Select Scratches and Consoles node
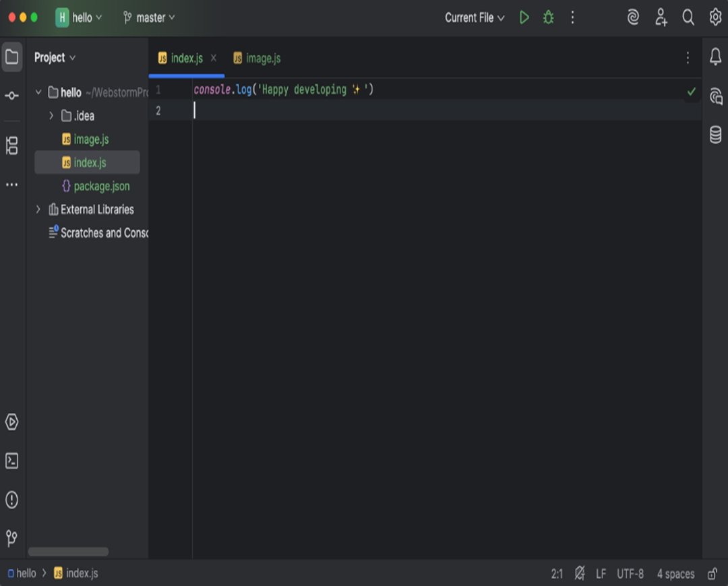The height and width of the screenshot is (586, 728). pyautogui.click(x=98, y=232)
